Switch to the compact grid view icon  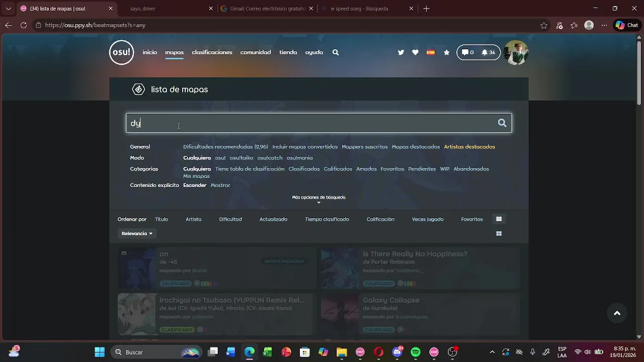[x=499, y=234]
